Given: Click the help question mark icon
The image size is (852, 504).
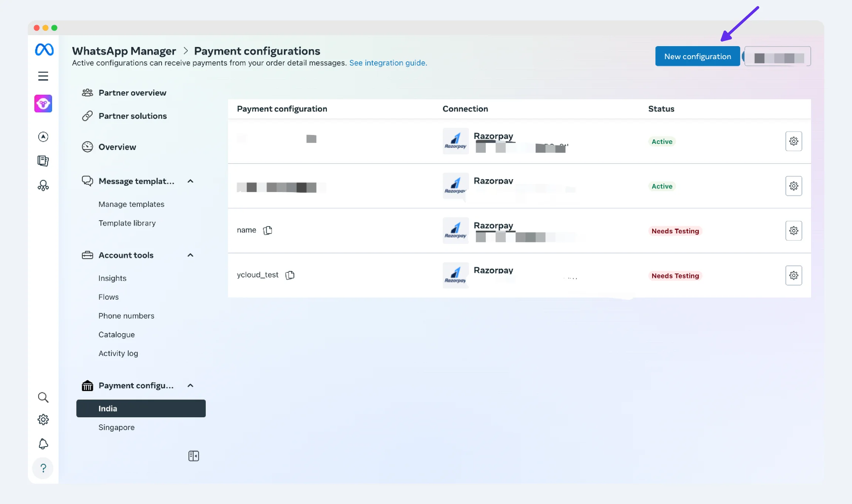Looking at the screenshot, I should 43,468.
